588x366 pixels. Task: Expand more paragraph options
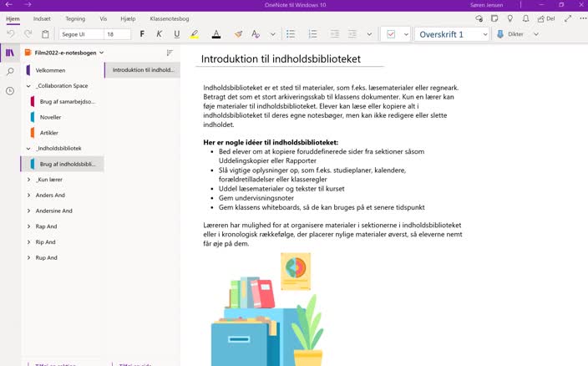click(369, 34)
